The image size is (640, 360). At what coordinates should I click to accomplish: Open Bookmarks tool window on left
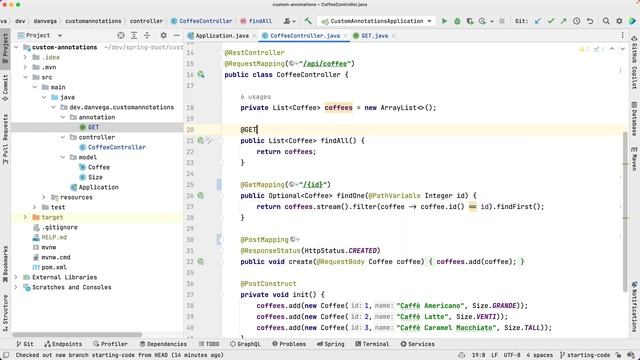pos(5,264)
